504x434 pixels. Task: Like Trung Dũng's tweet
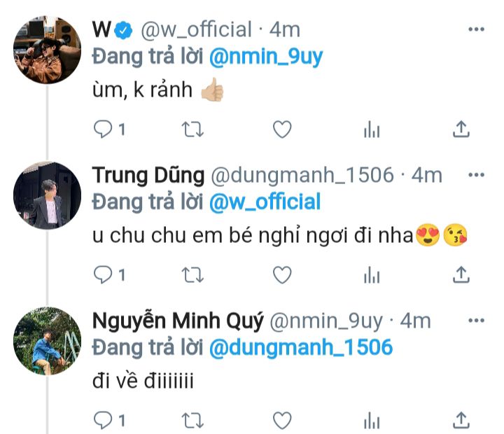[x=282, y=275]
